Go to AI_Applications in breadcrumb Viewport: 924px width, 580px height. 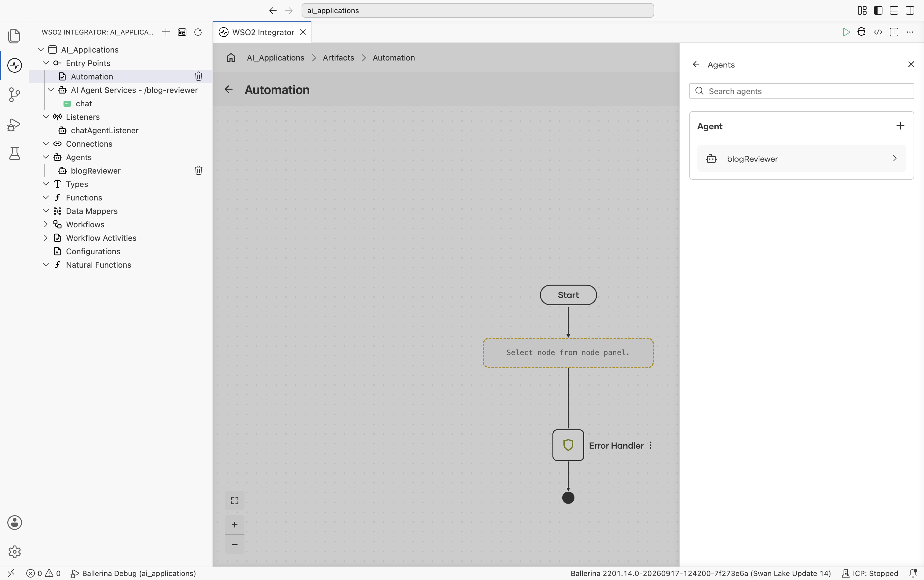click(x=275, y=57)
